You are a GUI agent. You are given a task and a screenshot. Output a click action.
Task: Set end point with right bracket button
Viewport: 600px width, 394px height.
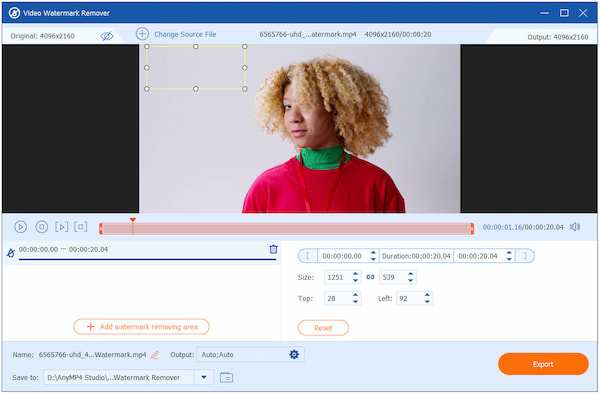point(525,256)
